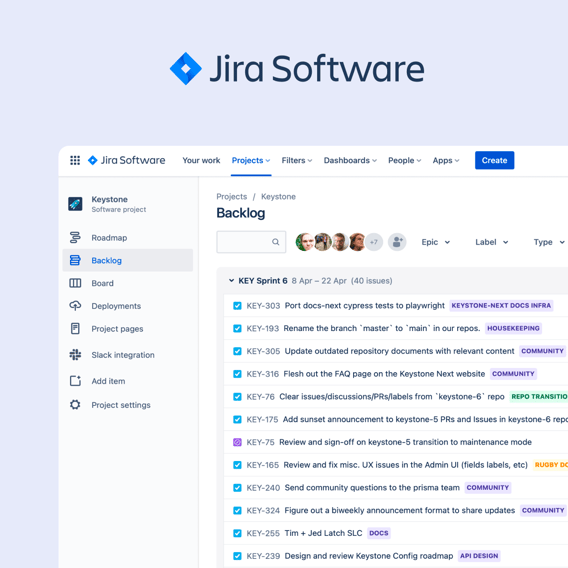
Task: Click the Board columns icon
Action: 75,283
